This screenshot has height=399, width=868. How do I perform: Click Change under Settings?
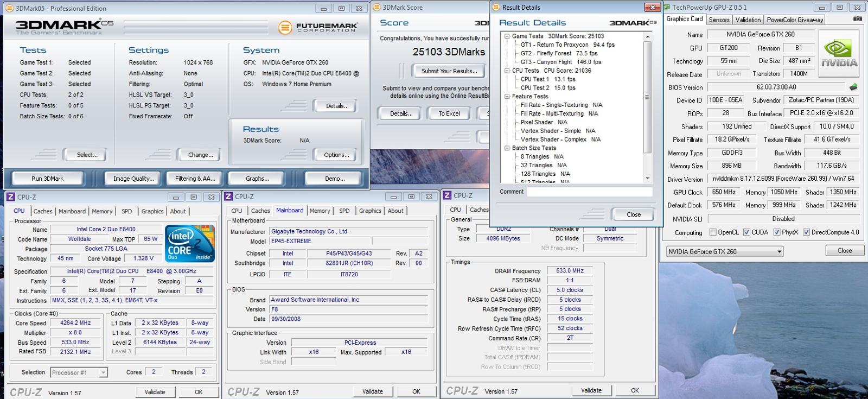(200, 155)
